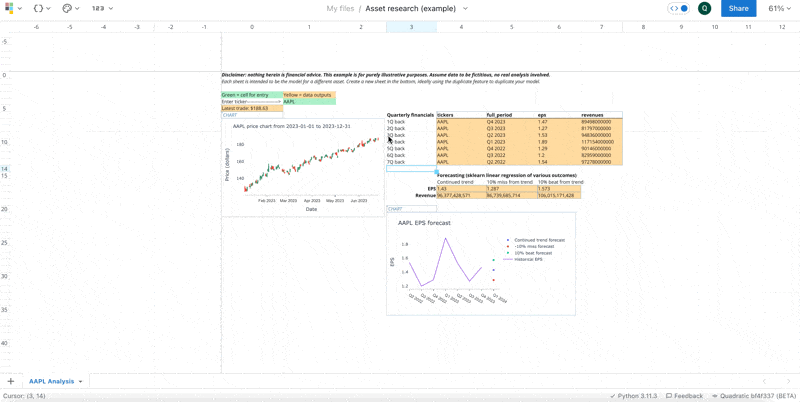Open the palette formatting menu
This screenshot has height=402, width=800.
click(x=69, y=8)
